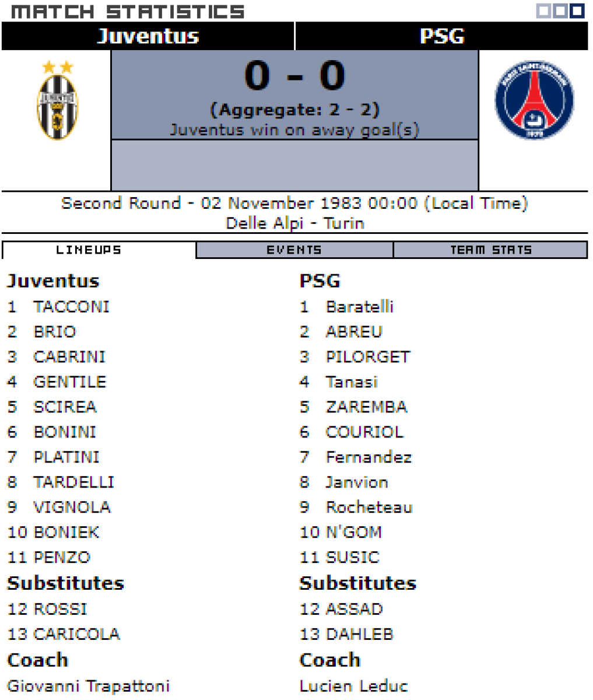Click the PSG team name header
Image resolution: width=593 pixels, height=700 pixels.
442,36
